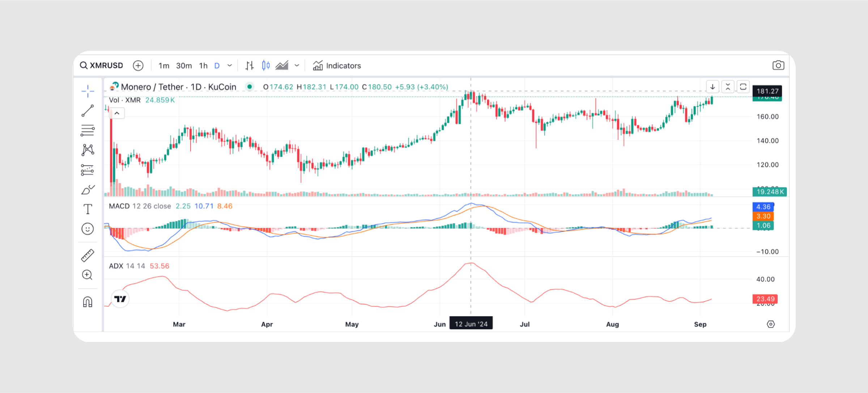Select the zoom in tool
This screenshot has height=393, width=868.
point(87,275)
